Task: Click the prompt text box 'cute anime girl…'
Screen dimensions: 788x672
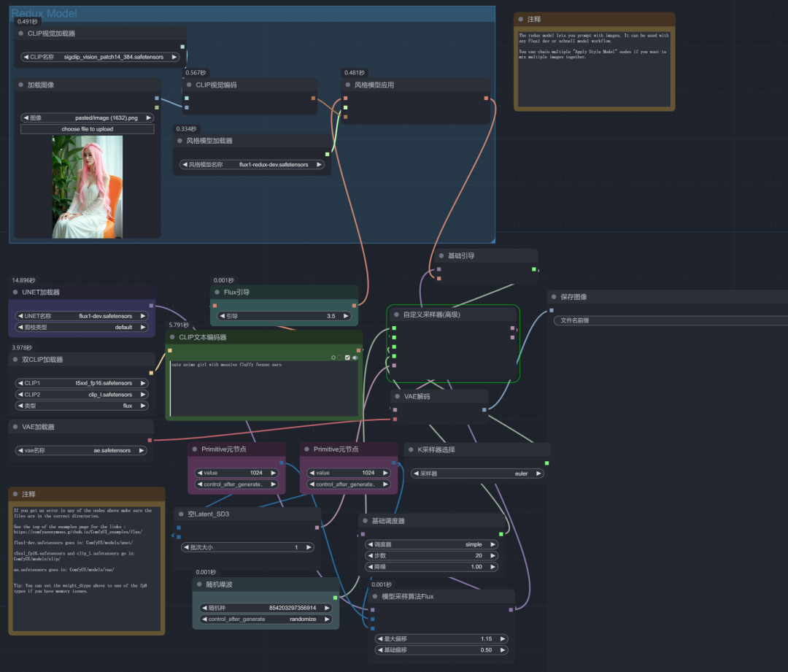Action: [264, 388]
